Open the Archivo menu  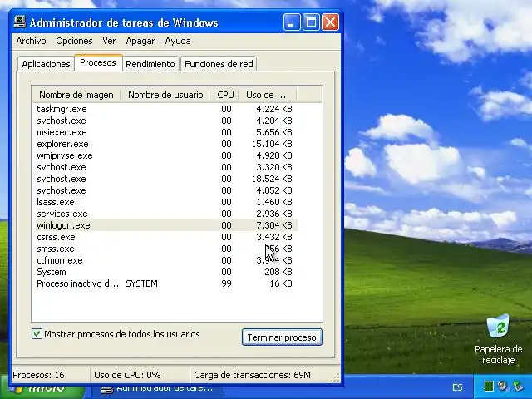pyautogui.click(x=31, y=41)
